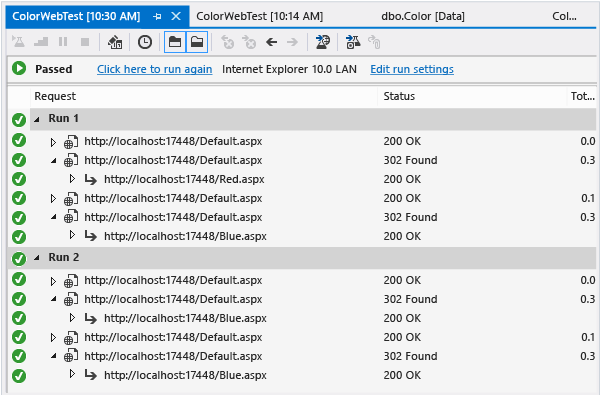Click the redirect arrow icon before Red.aspx
The image size is (600, 395).
tap(91, 179)
